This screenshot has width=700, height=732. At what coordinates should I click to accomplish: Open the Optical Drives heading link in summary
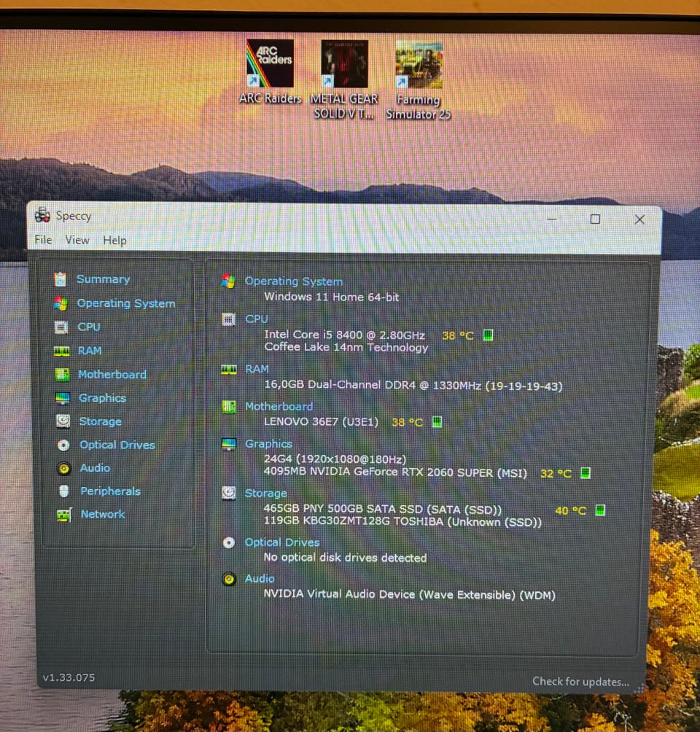[x=282, y=542]
